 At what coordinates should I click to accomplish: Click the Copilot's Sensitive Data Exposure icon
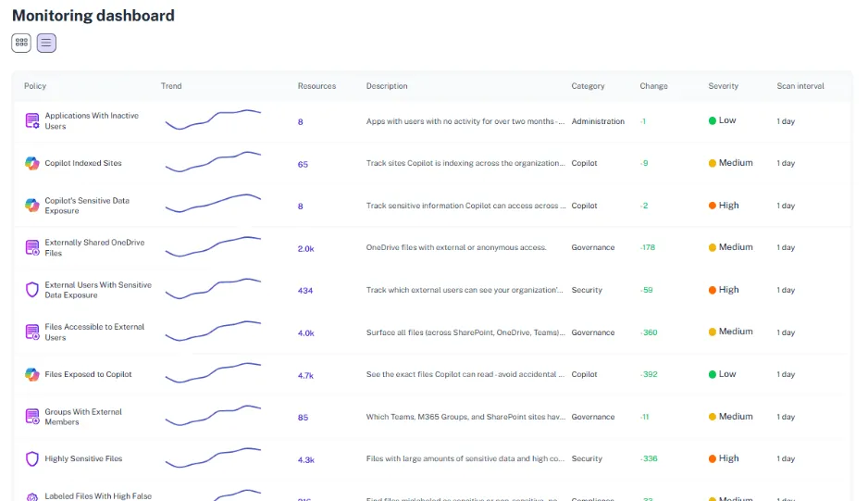coord(32,206)
